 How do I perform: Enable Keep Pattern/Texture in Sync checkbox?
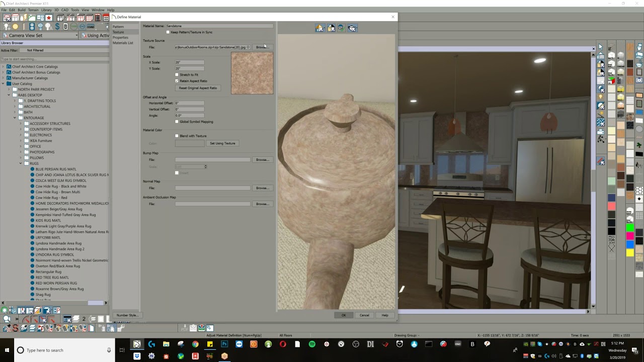(168, 32)
